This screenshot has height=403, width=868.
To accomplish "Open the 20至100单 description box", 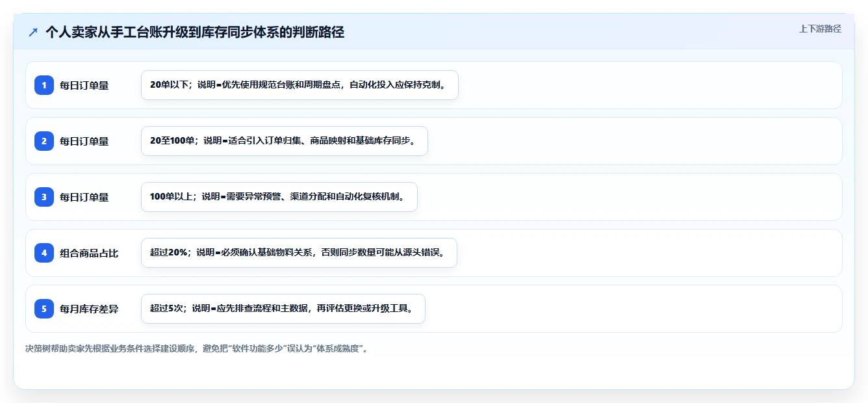I will coord(285,141).
